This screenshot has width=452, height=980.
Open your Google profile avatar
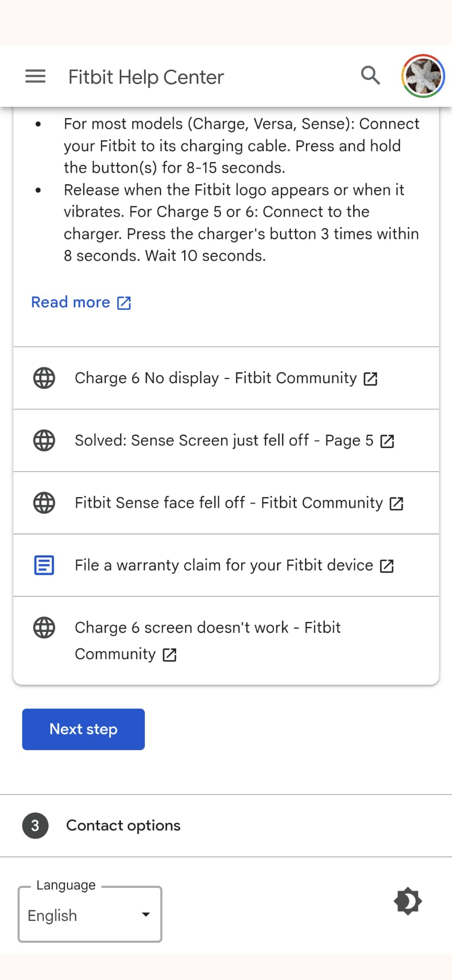click(423, 76)
